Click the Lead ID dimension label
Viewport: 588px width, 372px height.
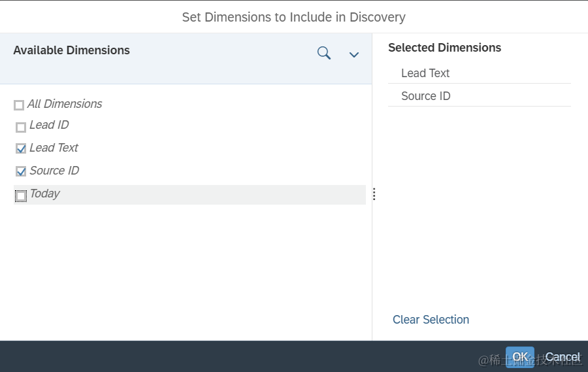pyautogui.click(x=49, y=125)
